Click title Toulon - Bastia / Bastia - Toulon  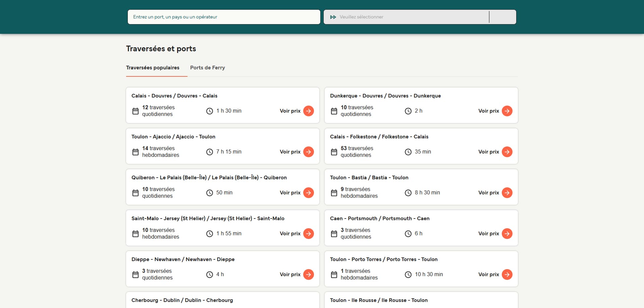pos(369,178)
